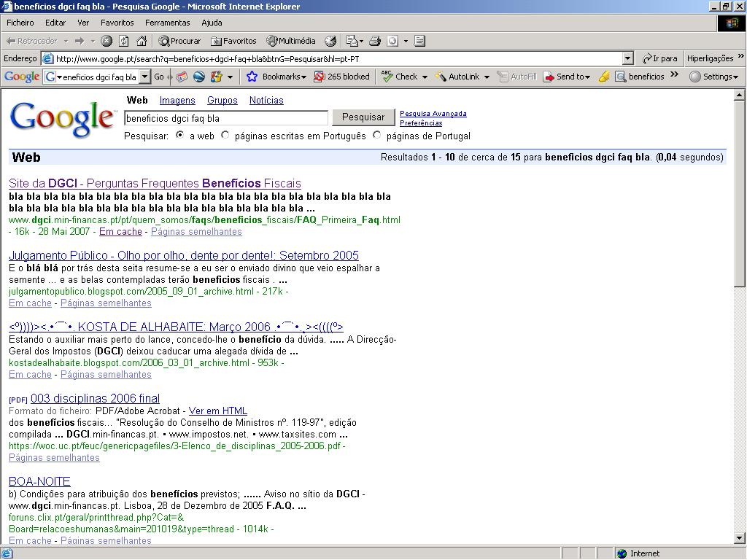Screen dimensions: 747x560
Task: Open '003 disciplinas 2006 final' PDF result
Action: [95, 398]
